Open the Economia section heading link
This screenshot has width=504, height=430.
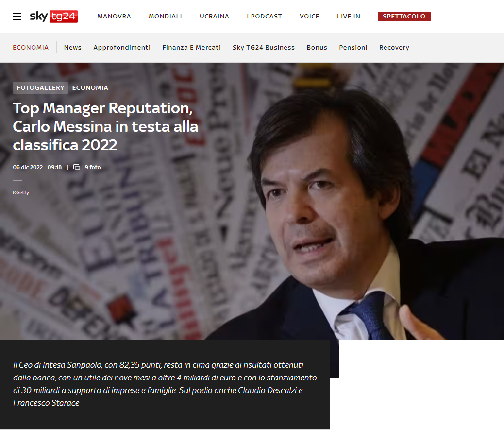31,48
